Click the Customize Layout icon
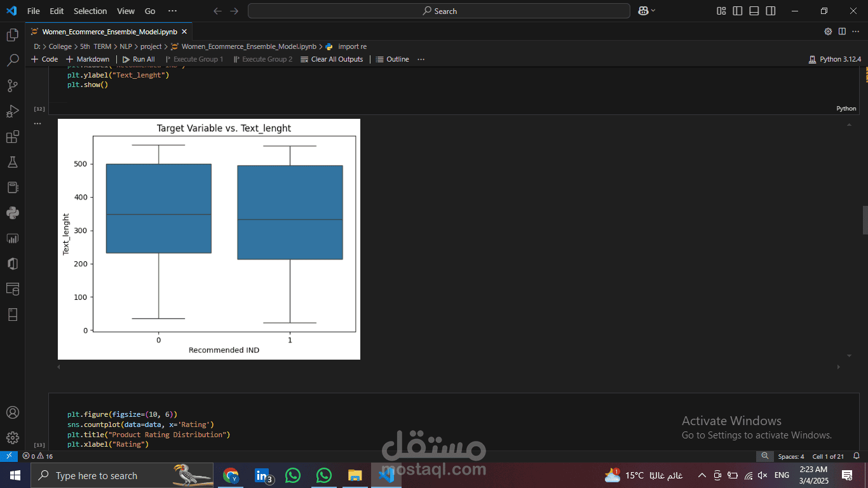 coord(721,11)
